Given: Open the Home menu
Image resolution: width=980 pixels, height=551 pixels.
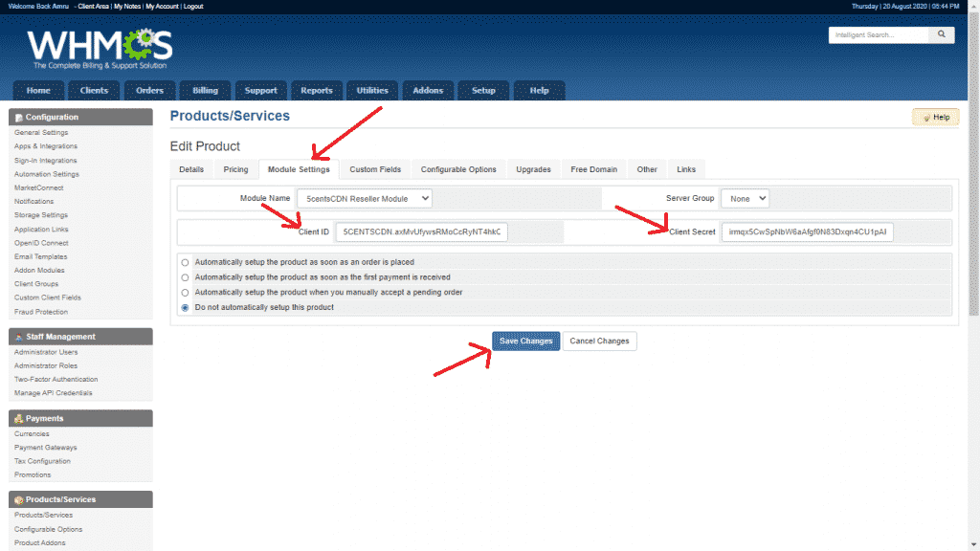Looking at the screenshot, I should 38,91.
